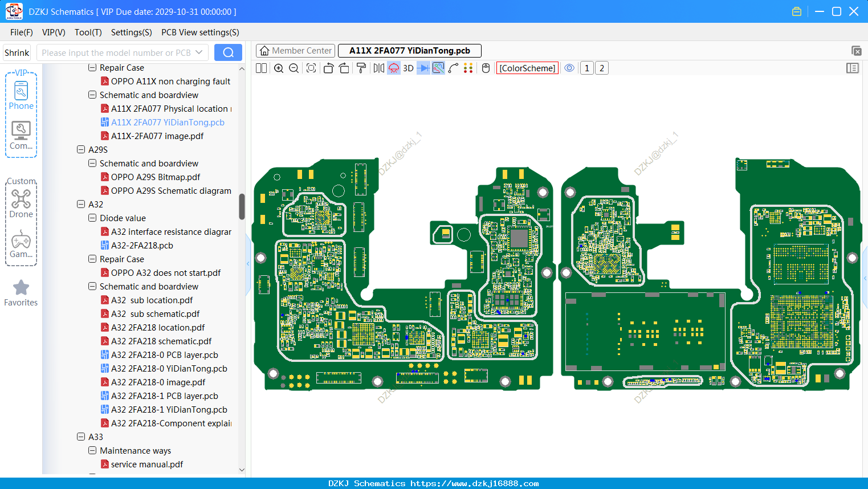Click the mouse settings icon
Viewport: 868px width, 489px height.
(x=486, y=68)
